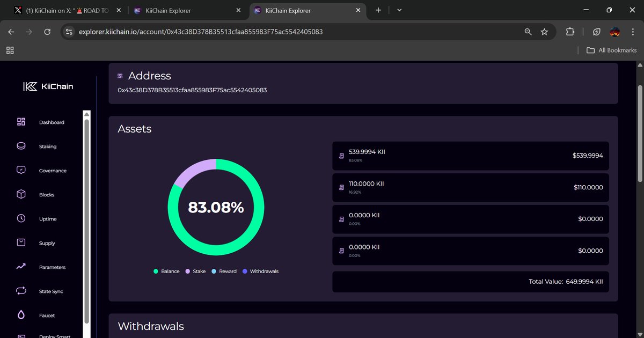The height and width of the screenshot is (338, 644).
Task: Close the active KiiChain Explorer tab
Action: point(358,10)
